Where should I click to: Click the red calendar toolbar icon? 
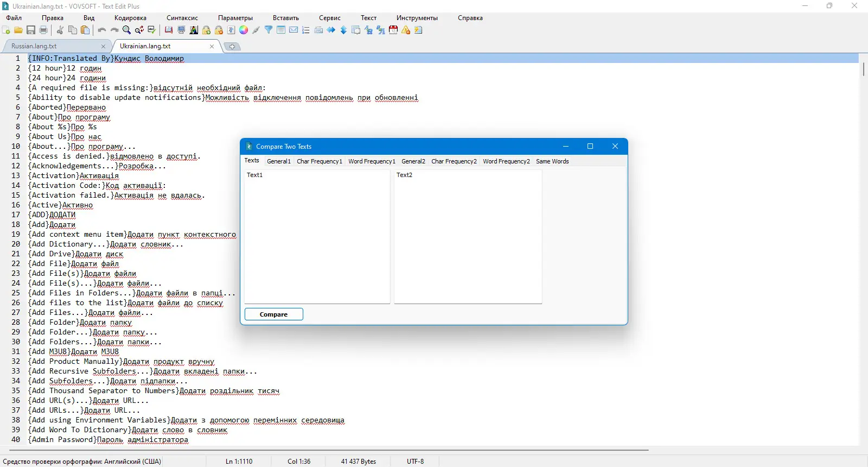click(393, 30)
